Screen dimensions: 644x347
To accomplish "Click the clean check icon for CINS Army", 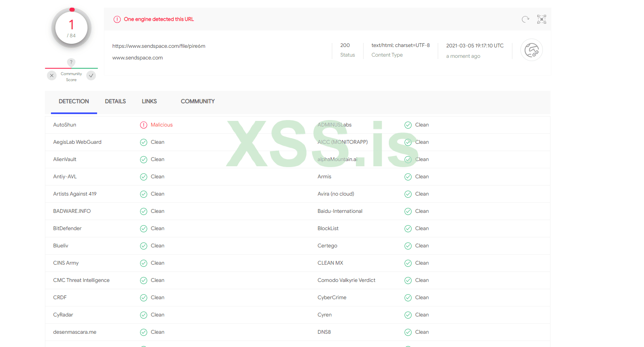I will click(144, 263).
